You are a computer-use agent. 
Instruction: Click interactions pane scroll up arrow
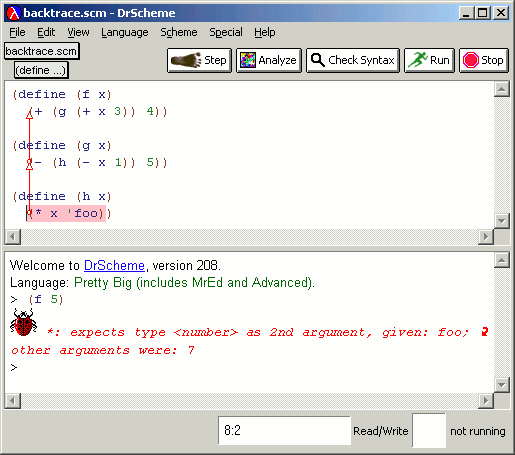[502, 260]
